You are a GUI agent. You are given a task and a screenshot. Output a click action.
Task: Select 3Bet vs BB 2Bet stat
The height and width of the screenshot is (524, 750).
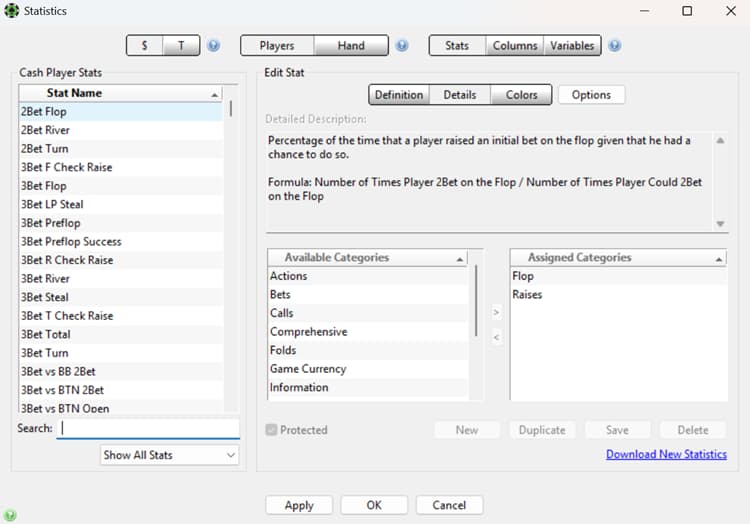121,371
